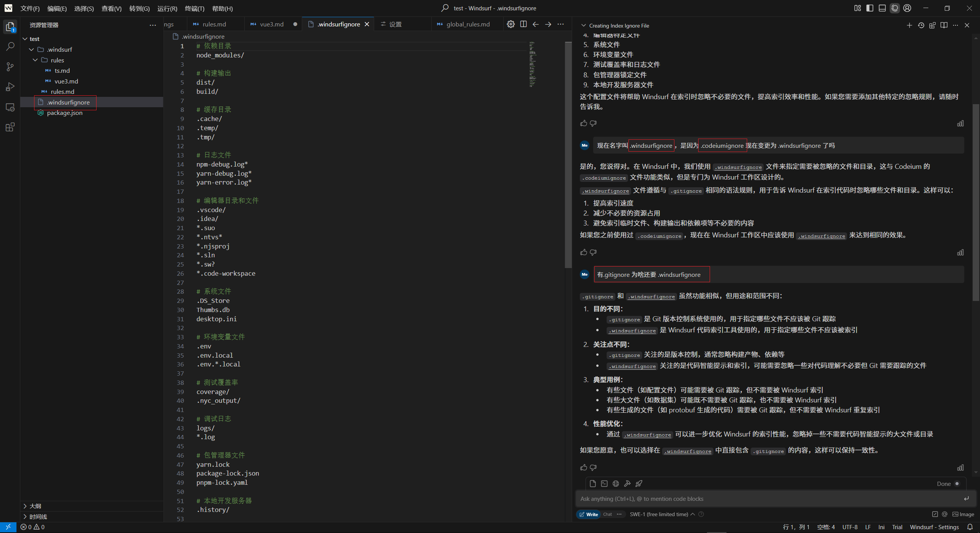Viewport: 980px width, 533px height.
Task: Toggle the bottom panel visibility
Action: tap(882, 8)
